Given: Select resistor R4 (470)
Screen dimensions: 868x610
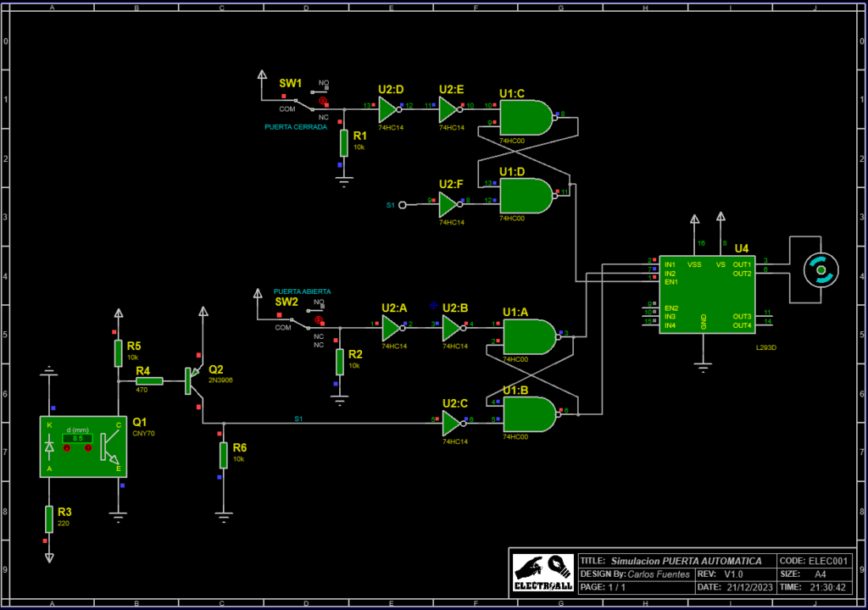Looking at the screenshot, I should point(149,380).
